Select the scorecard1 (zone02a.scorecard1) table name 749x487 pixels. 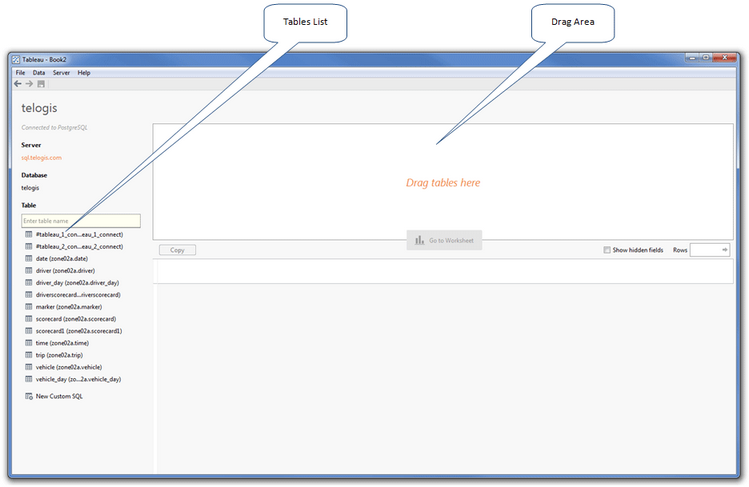[79, 331]
